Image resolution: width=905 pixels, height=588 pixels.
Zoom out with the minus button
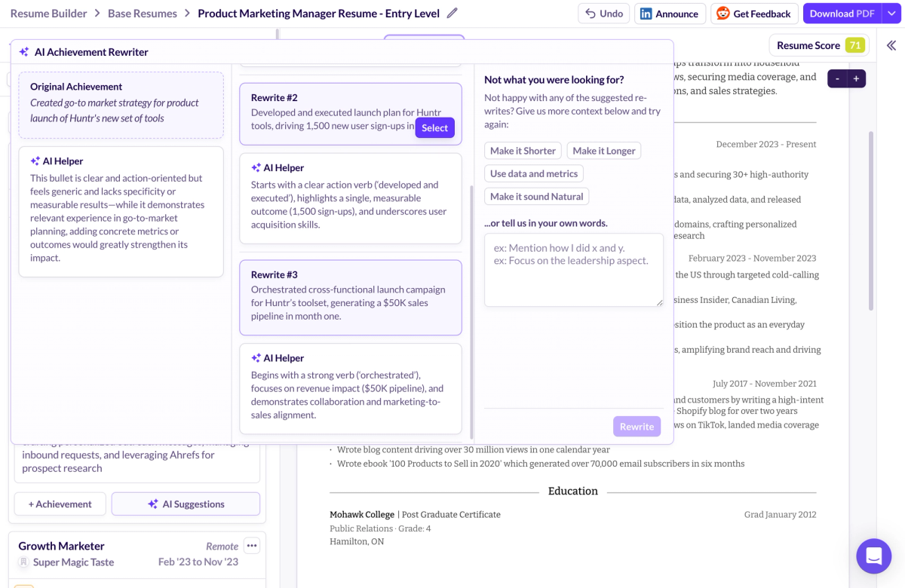coord(837,78)
